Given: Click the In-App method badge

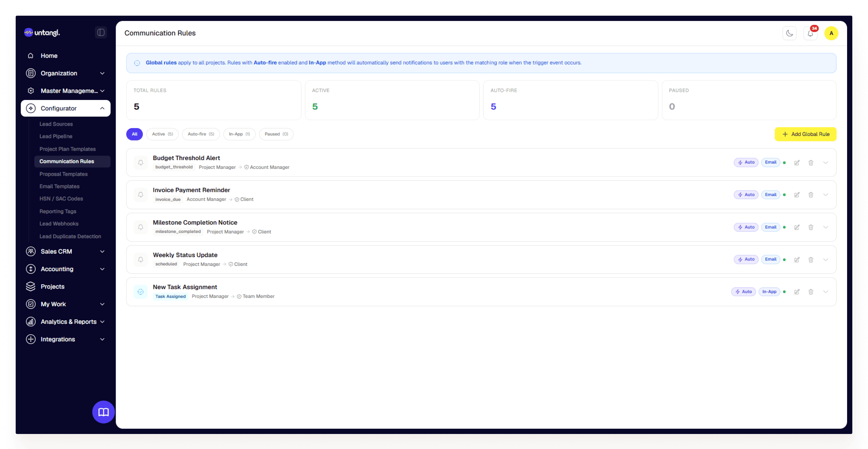Looking at the screenshot, I should [x=769, y=292].
